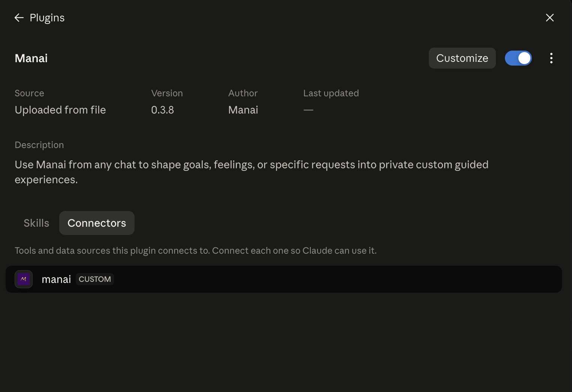572x392 pixels.
Task: Click the Last updated dash value
Action: coord(308,110)
